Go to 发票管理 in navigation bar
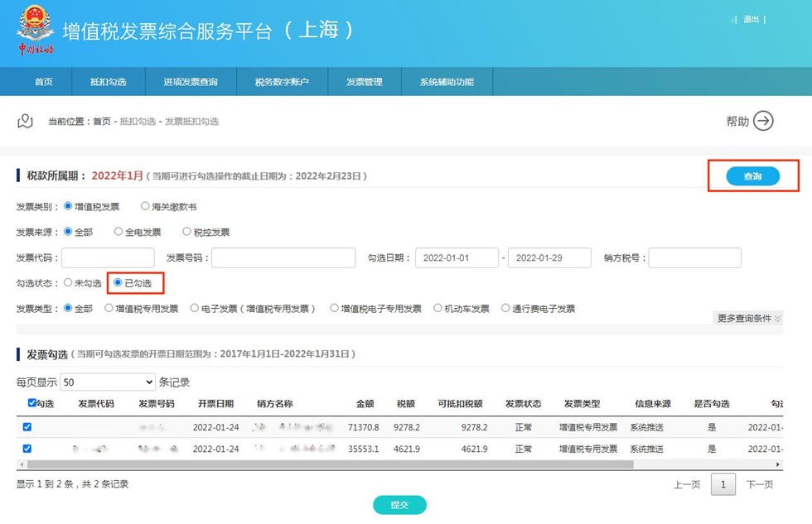The width and height of the screenshot is (812, 524). click(365, 82)
